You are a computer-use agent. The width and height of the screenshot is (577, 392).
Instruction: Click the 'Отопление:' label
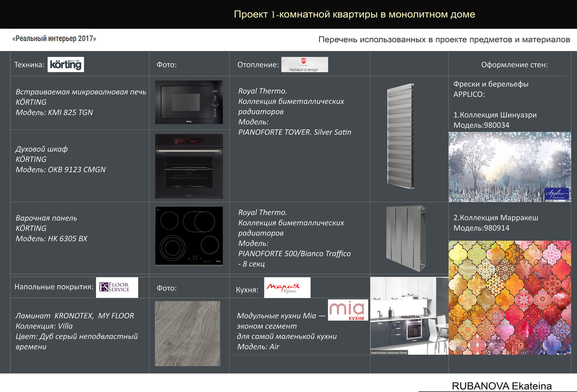258,65
